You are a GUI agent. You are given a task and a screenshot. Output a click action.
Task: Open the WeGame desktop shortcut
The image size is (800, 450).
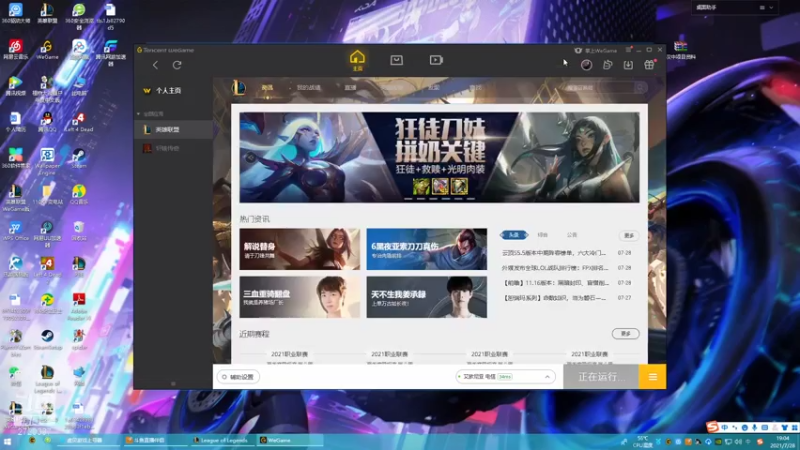coord(47,49)
